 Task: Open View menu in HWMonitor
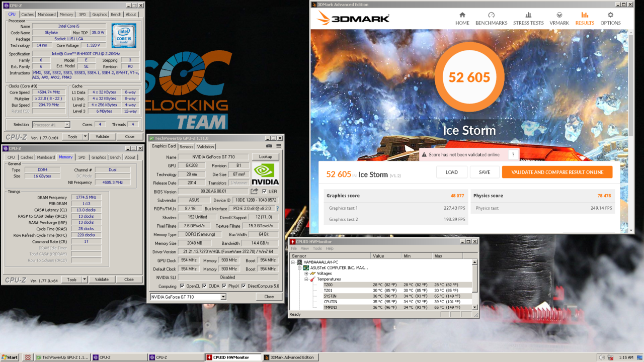pos(305,248)
